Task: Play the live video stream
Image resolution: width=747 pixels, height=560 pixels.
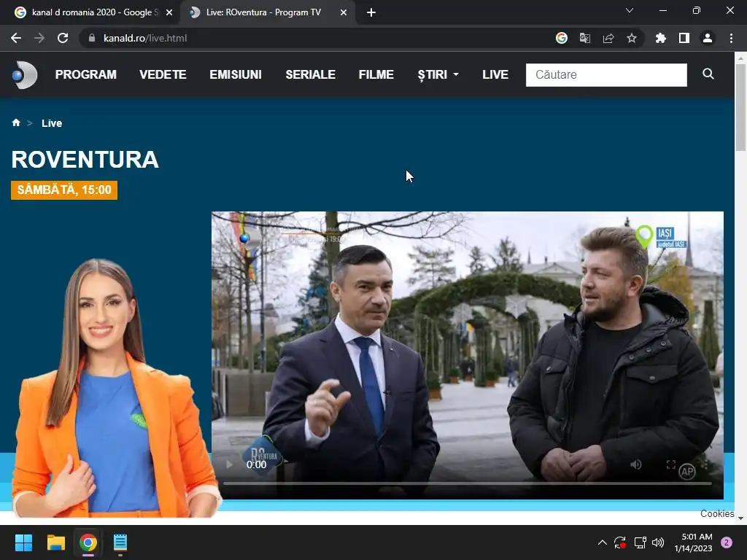Action: click(x=230, y=464)
